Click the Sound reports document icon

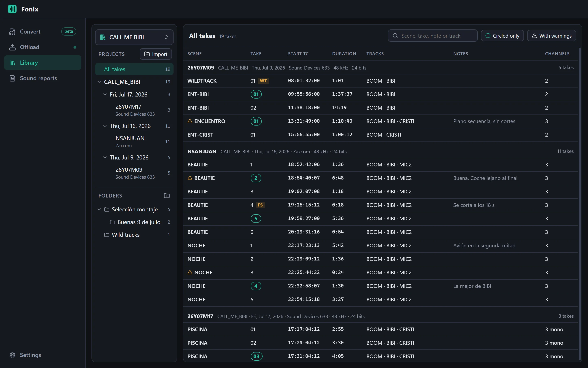pyautogui.click(x=12, y=78)
